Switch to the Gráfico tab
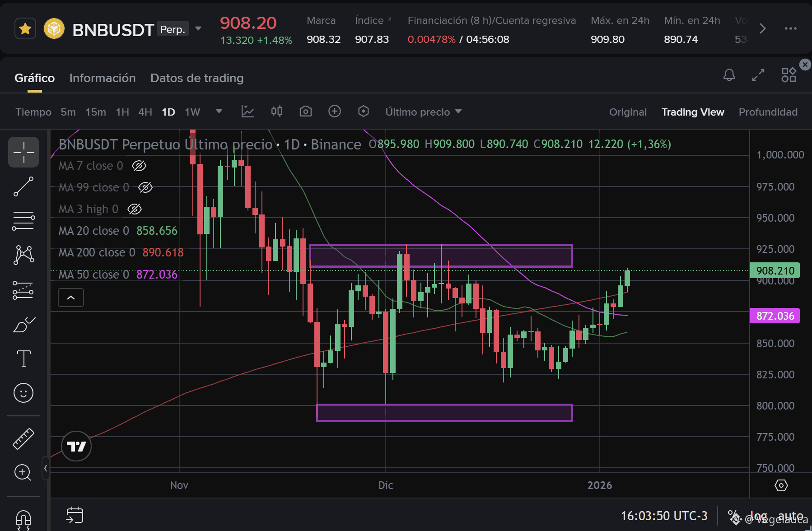The image size is (812, 531). 35,78
